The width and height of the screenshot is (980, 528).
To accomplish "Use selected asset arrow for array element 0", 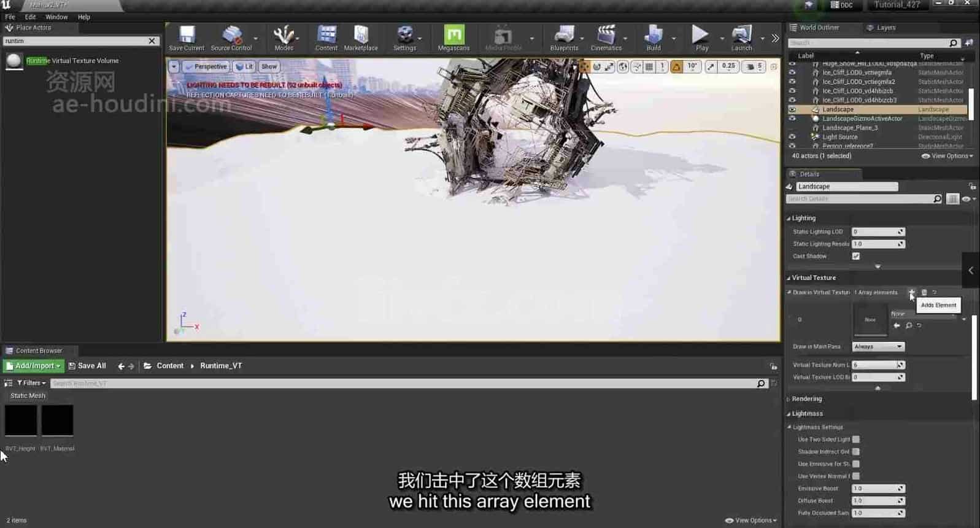I will [897, 325].
